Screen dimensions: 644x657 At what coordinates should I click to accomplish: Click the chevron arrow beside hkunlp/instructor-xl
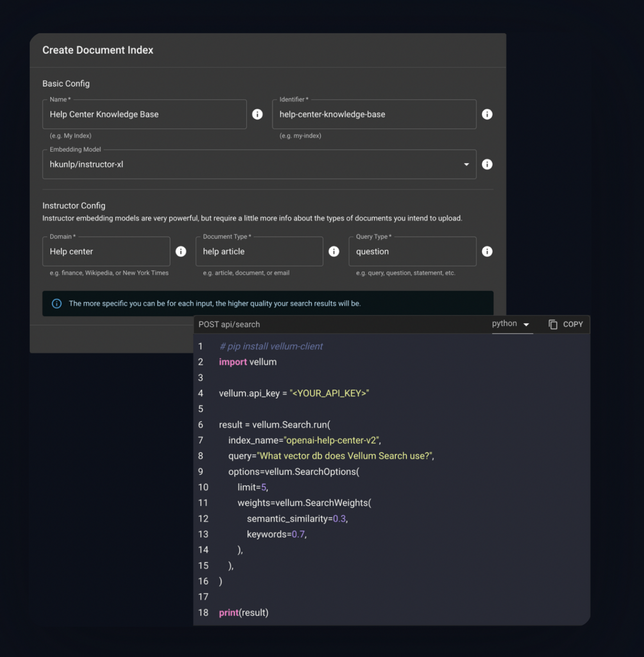pos(466,164)
